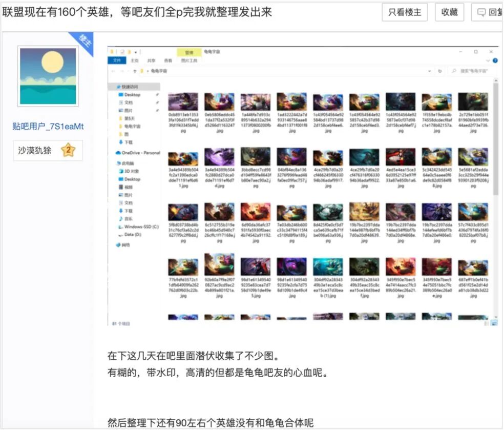Click the pin icon next to quick-access Desktop
Screen dimensions: 504x430
(157, 95)
